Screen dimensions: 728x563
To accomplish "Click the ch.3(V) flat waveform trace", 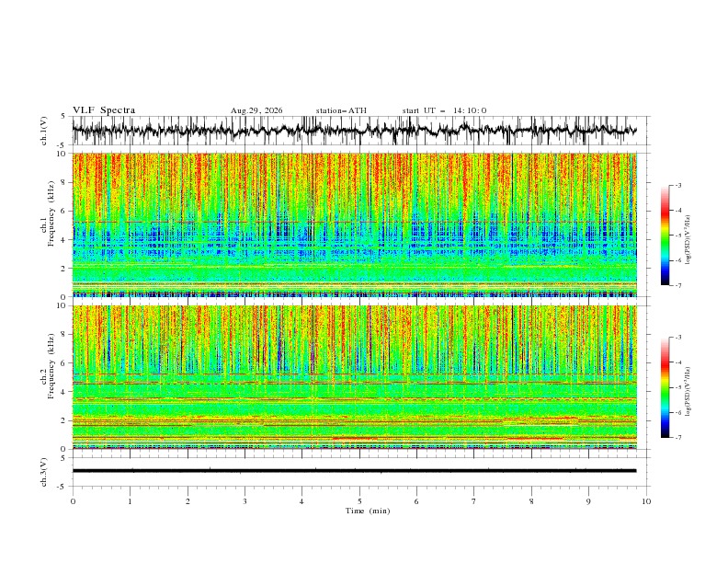I will 354,471.
